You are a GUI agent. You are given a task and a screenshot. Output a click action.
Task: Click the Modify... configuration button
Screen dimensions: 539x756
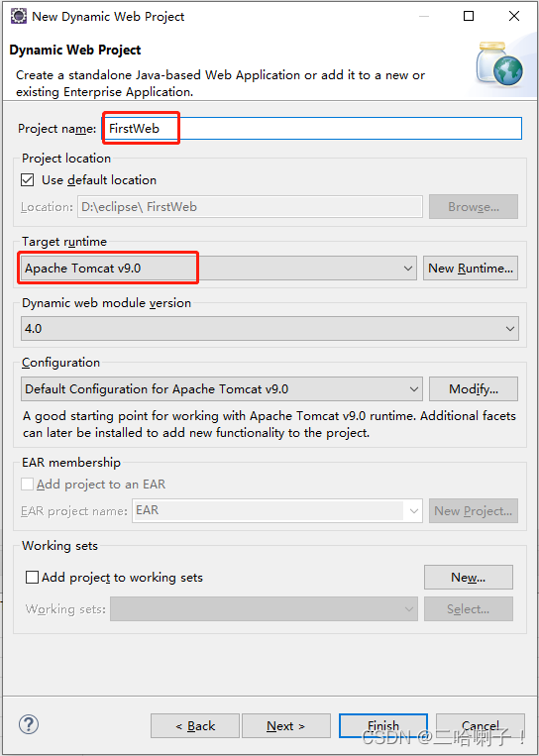coord(474,389)
